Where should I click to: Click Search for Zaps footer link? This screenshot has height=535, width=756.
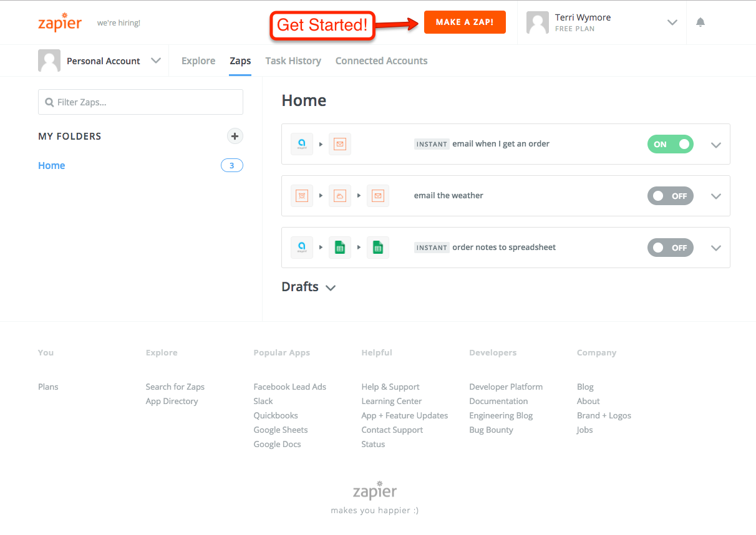pyautogui.click(x=175, y=387)
